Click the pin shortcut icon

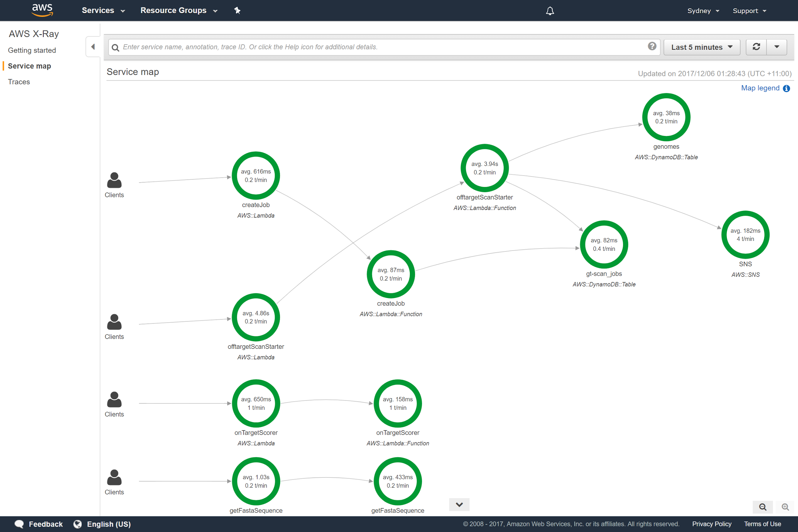coord(237,11)
